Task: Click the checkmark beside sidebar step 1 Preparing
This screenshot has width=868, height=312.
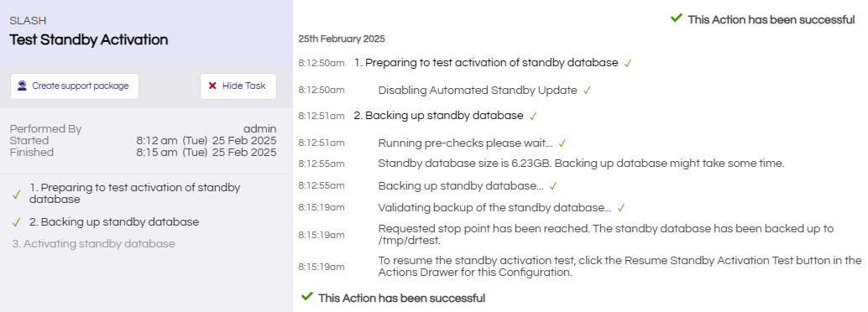Action: pos(17,195)
